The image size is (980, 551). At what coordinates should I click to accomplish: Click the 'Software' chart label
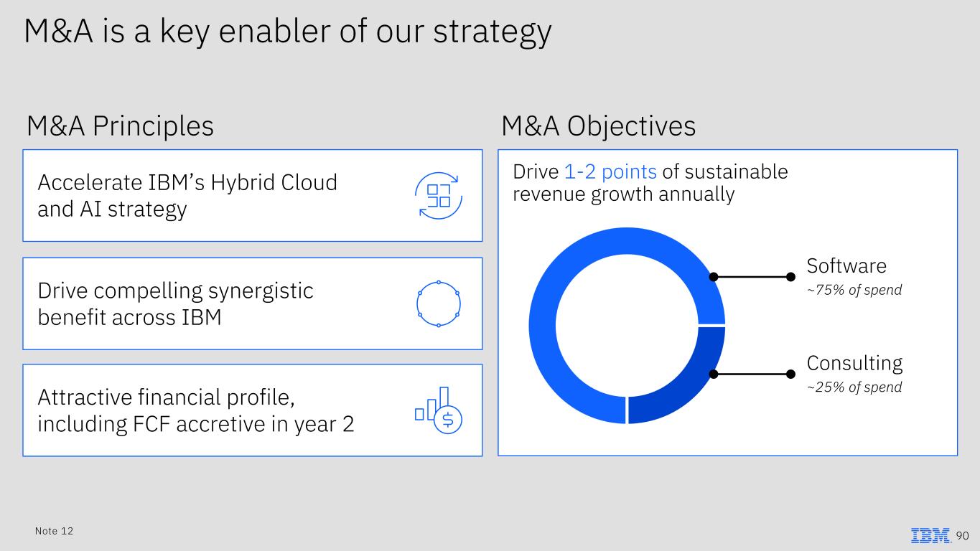(846, 266)
